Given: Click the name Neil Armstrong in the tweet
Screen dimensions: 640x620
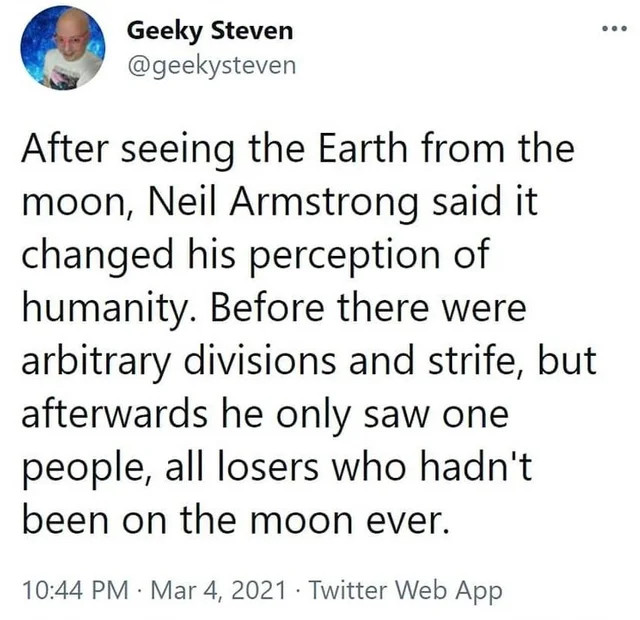Looking at the screenshot, I should pyautogui.click(x=266, y=203).
